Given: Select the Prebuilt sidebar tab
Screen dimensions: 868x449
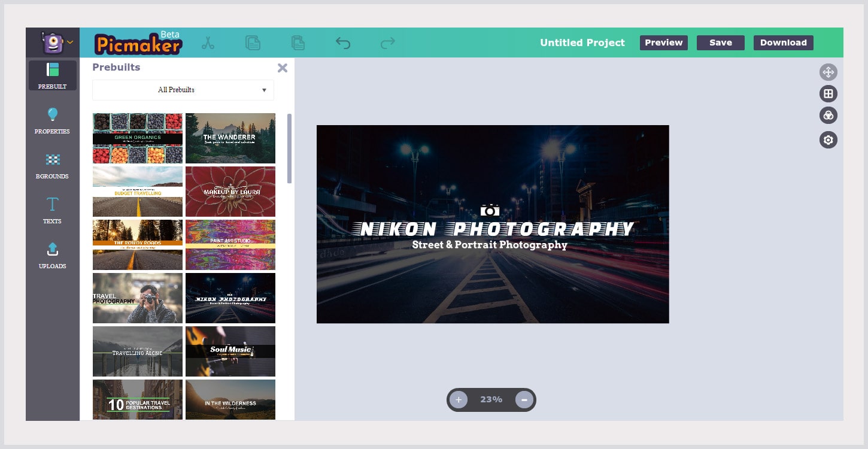Looking at the screenshot, I should point(53,75).
